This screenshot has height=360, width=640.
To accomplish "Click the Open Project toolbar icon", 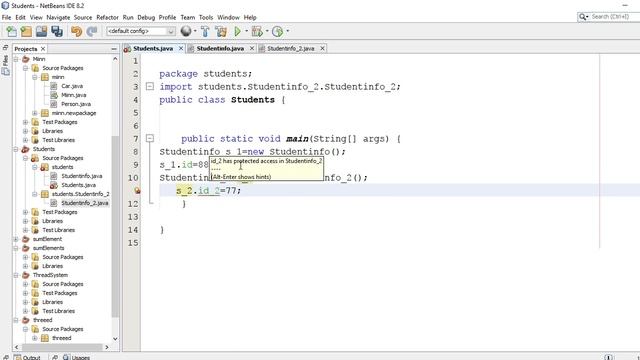I will click(x=41, y=31).
